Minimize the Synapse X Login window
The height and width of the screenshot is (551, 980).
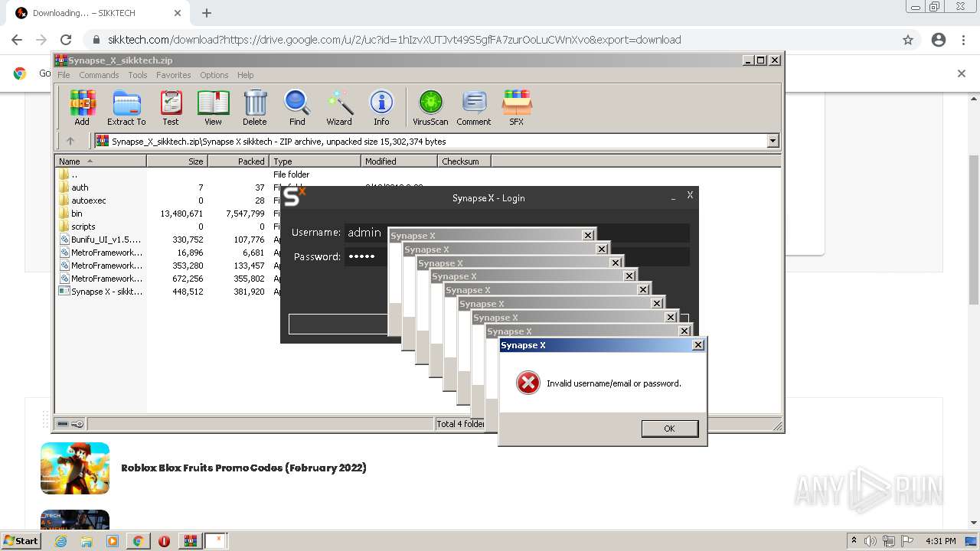tap(673, 197)
